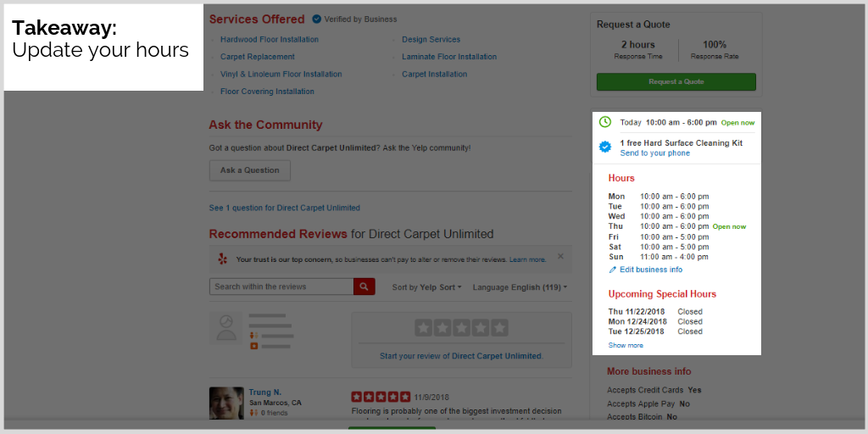Click Edit business info link

tap(651, 270)
